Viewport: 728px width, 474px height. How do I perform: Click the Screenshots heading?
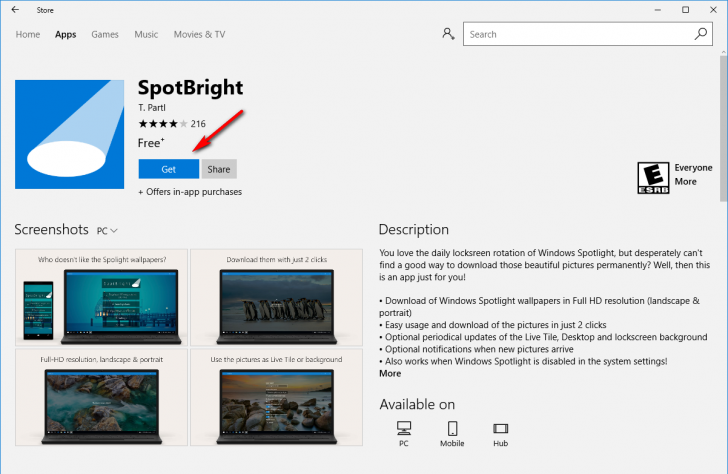(52, 229)
